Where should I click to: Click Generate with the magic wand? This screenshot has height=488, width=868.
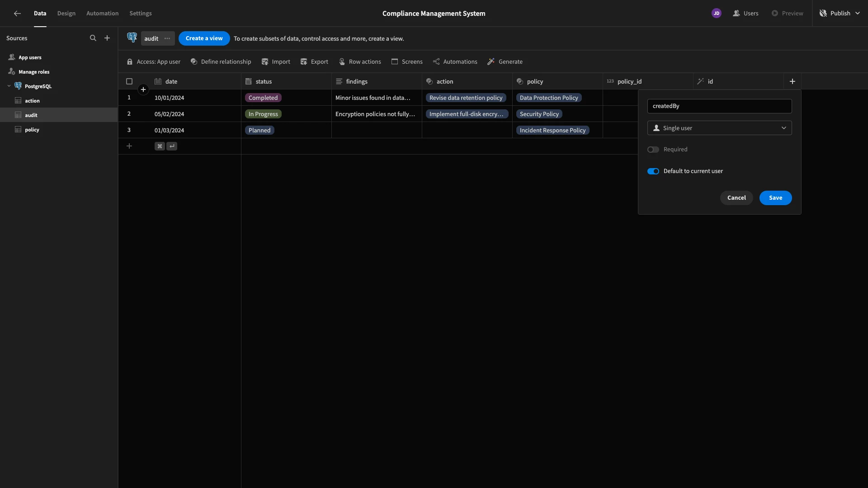(505, 62)
